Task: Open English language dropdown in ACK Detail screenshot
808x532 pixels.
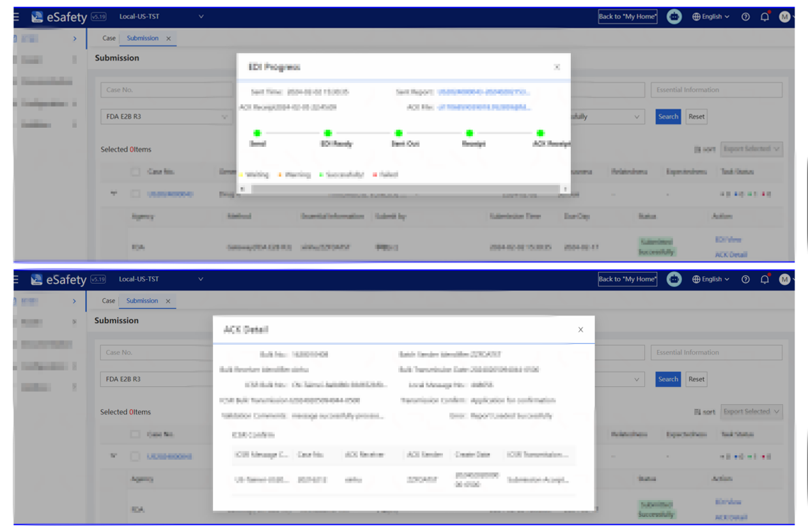Action: point(711,279)
